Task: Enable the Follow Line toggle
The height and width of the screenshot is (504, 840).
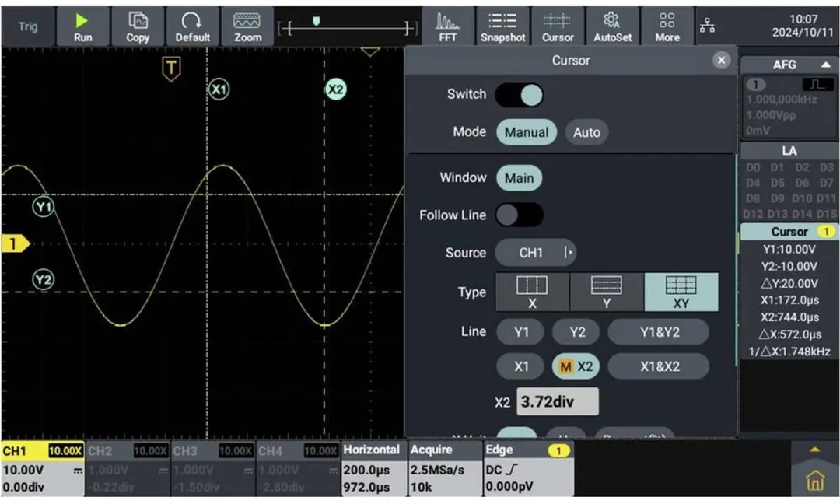Action: [519, 215]
